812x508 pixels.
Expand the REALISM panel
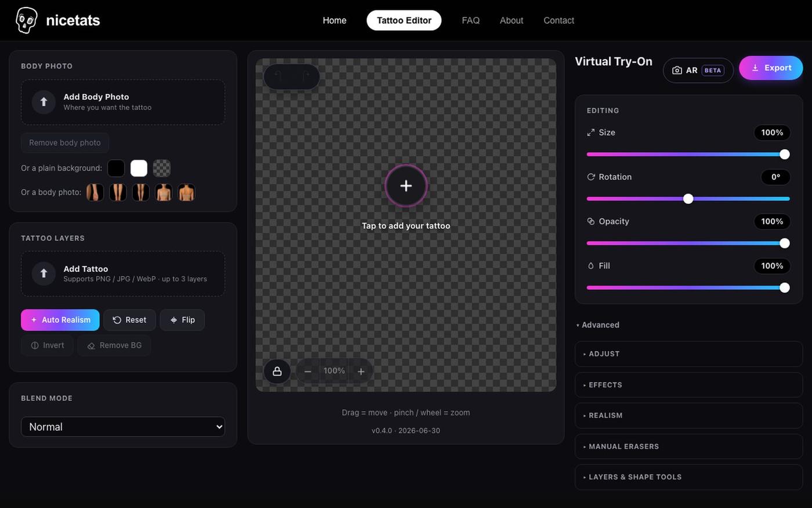tap(688, 416)
